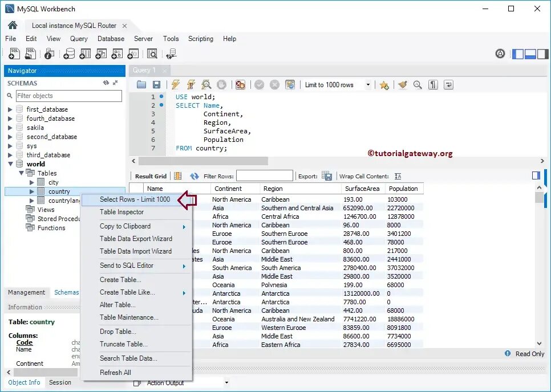Viewport: 551px width, 392px height.
Task: Toggle auto-commit mode icon
Action: pos(290,84)
